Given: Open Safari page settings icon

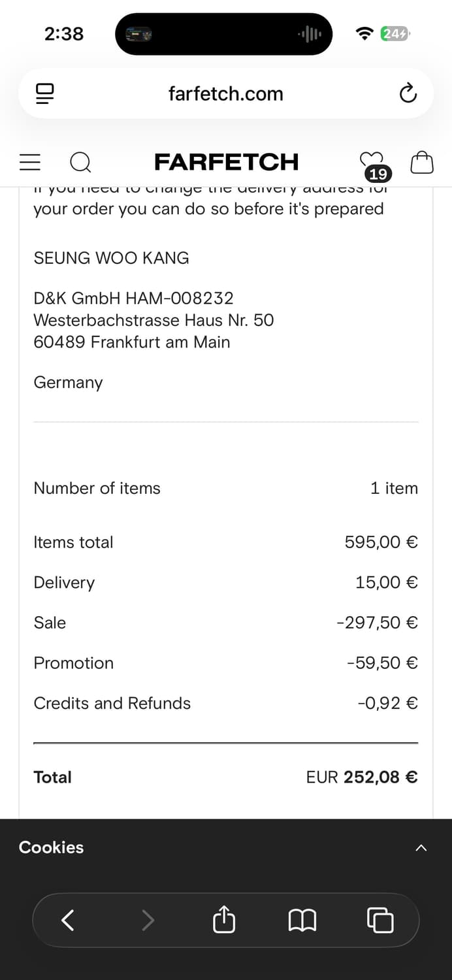Looking at the screenshot, I should coord(44,93).
